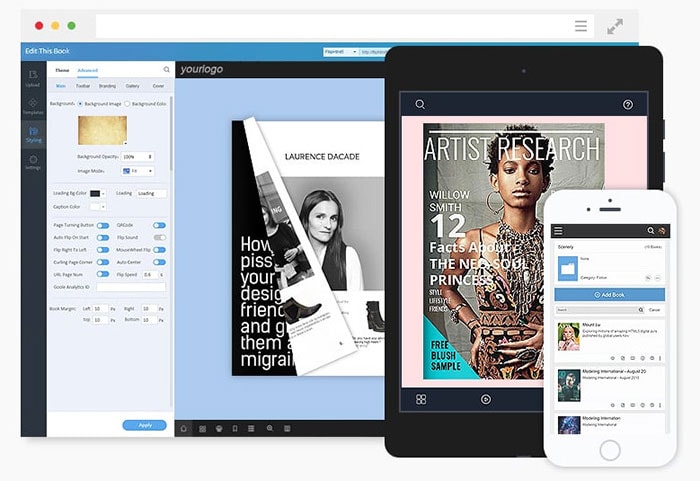Screen dimensions: 700x481
Task: Tap the phone's round home button
Action: pyautogui.click(x=610, y=450)
